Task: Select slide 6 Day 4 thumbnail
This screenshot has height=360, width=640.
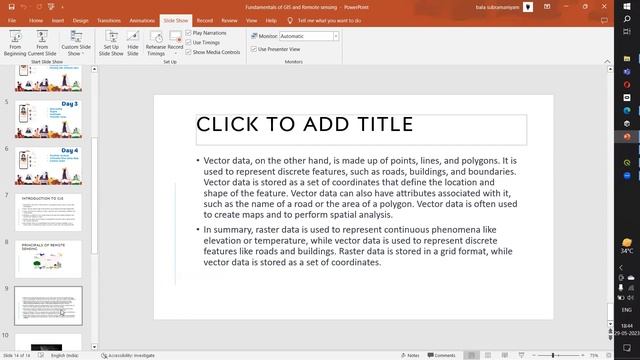Action: pos(48,166)
